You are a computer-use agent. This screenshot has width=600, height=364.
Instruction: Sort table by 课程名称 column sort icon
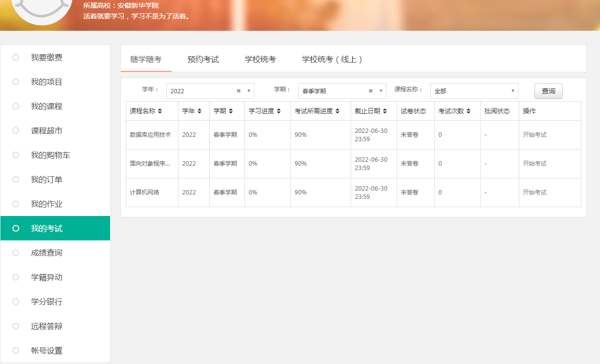160,111
